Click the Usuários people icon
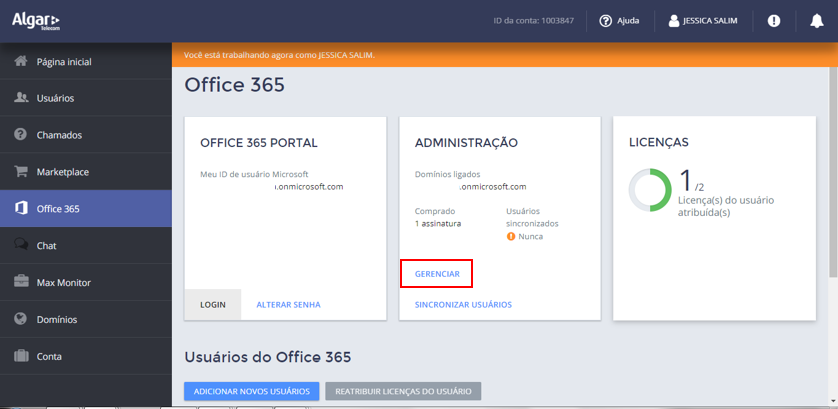This screenshot has width=838, height=409. pyautogui.click(x=20, y=98)
